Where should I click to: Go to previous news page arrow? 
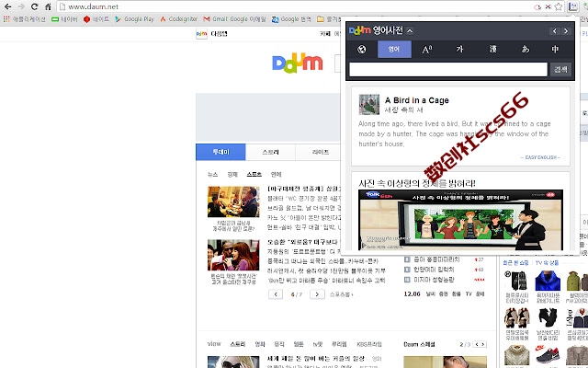click(276, 294)
